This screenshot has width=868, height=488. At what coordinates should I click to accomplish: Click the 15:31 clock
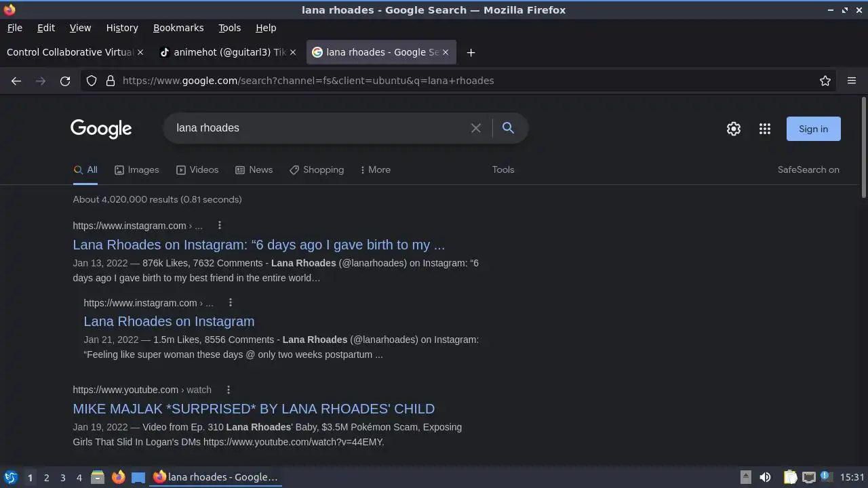click(x=852, y=477)
